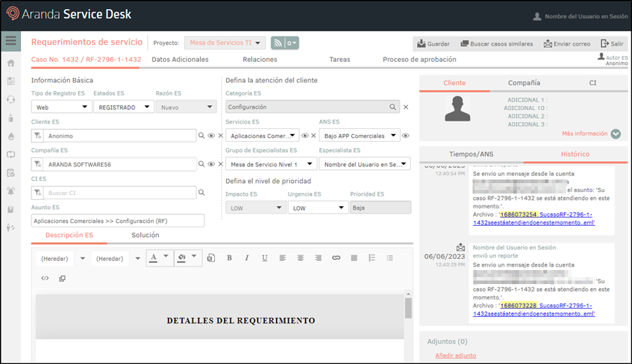View Compañía ES details with eye icon
Viewport: 632px width, 364px height.
coord(211,164)
